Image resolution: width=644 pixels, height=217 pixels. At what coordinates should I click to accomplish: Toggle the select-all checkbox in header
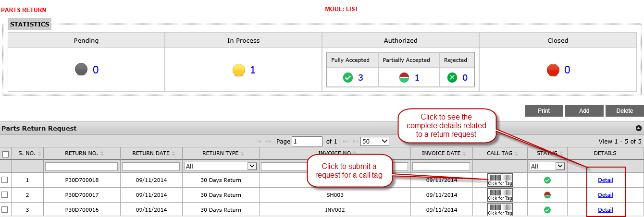pos(6,154)
